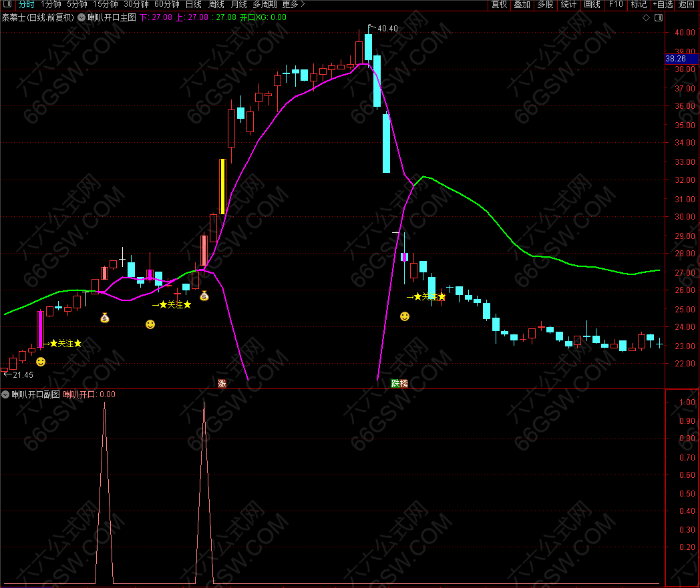Click the 喇叭开口副图 indicator name
Viewport: 700px width, 588px height.
[x=35, y=394]
